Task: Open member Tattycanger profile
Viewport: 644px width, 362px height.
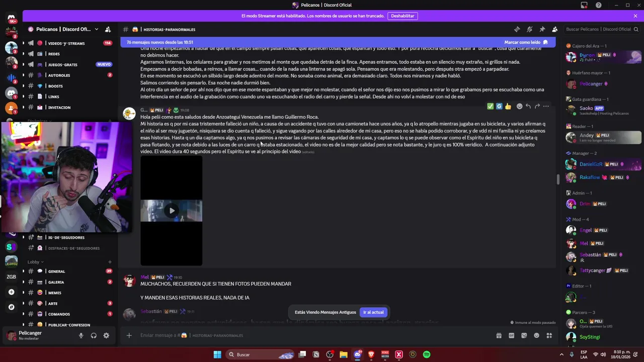Action: [603, 270]
